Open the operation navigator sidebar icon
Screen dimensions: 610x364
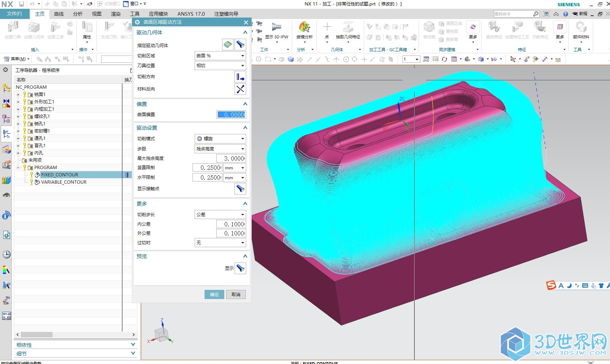pyautogui.click(x=6, y=134)
